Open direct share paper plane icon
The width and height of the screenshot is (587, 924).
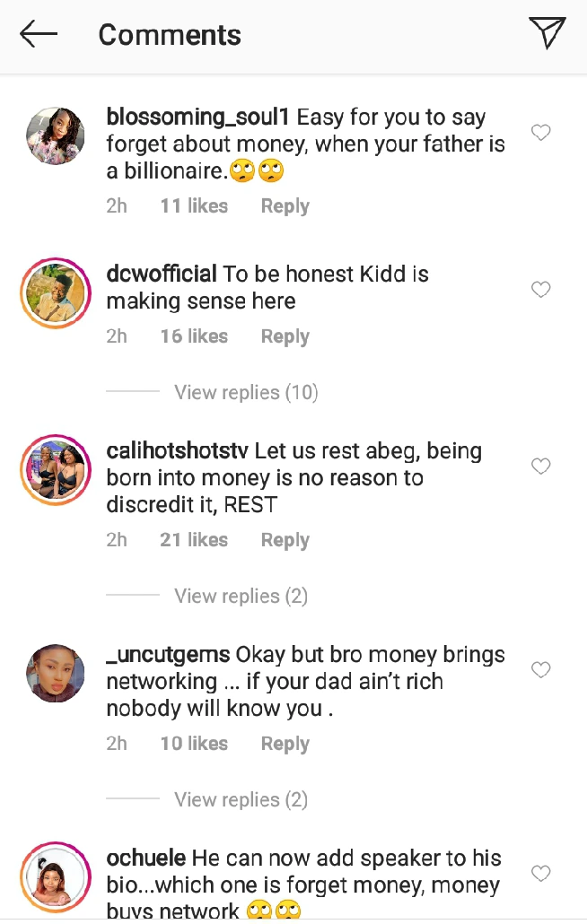(x=547, y=34)
